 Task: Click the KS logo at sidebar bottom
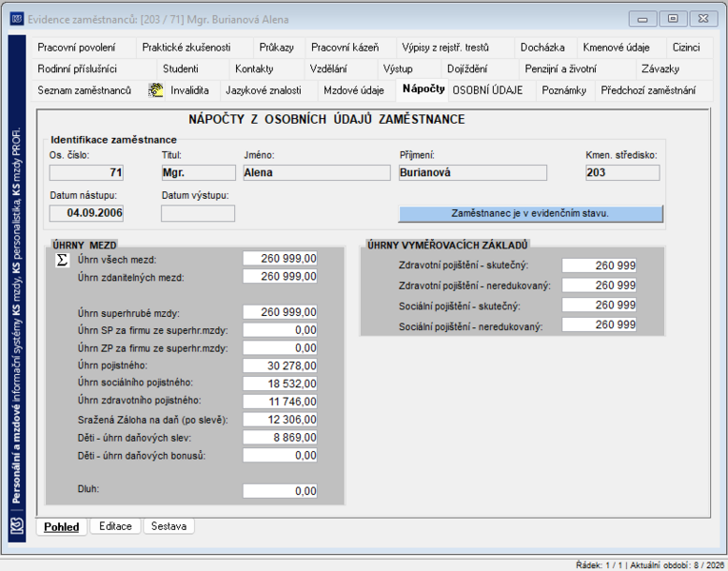coord(17,526)
